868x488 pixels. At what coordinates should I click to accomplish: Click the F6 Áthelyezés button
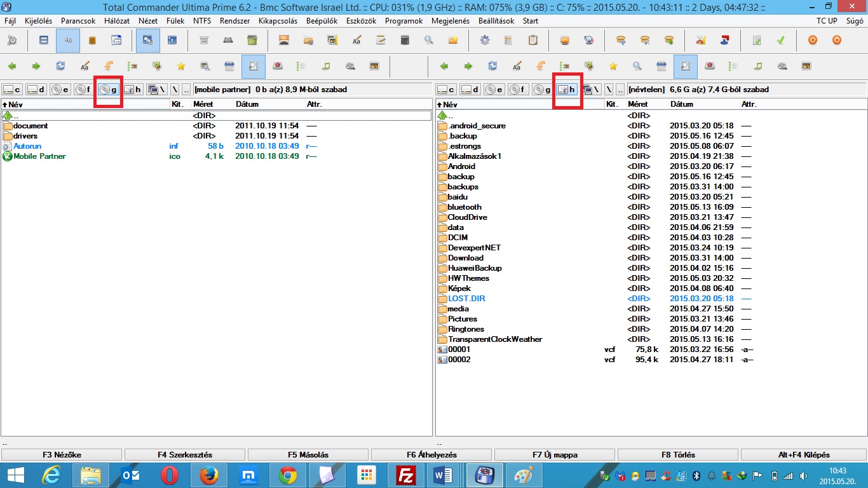431,455
